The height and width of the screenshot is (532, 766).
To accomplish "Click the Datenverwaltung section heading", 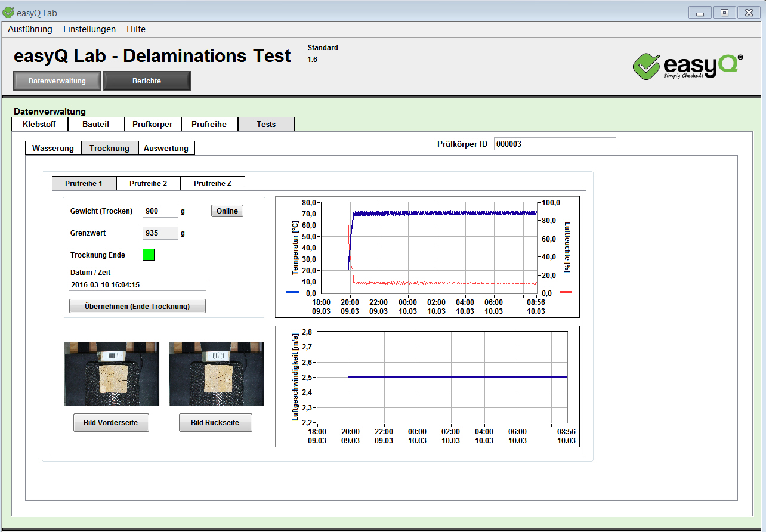I will coord(50,111).
